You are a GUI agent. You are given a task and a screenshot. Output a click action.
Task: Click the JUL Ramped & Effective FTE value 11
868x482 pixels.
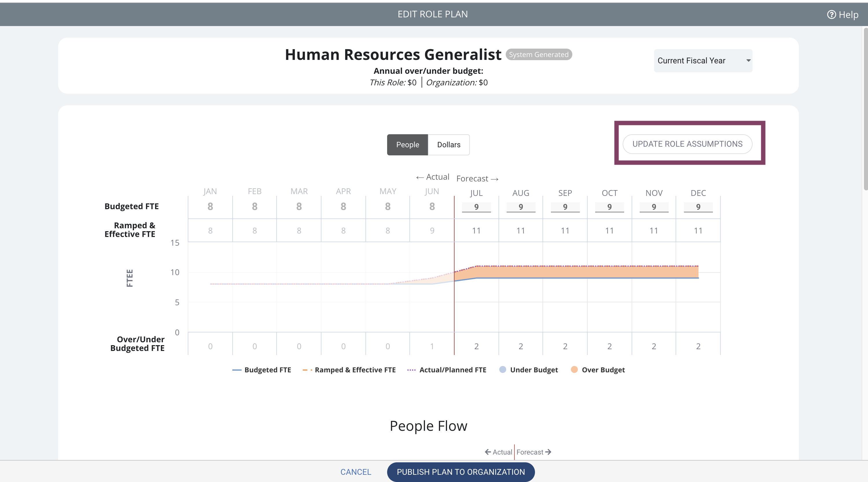[476, 231]
